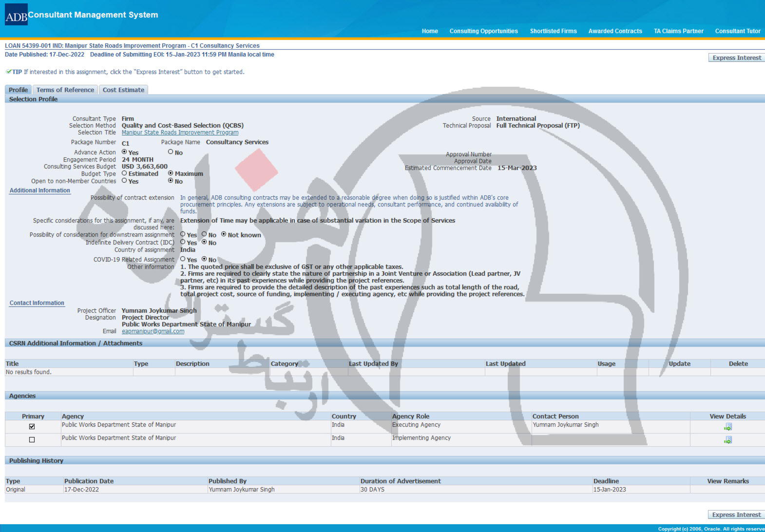This screenshot has width=765, height=532.
Task: Select Yes for COVID-19 Related Assignment
Action: tap(183, 259)
